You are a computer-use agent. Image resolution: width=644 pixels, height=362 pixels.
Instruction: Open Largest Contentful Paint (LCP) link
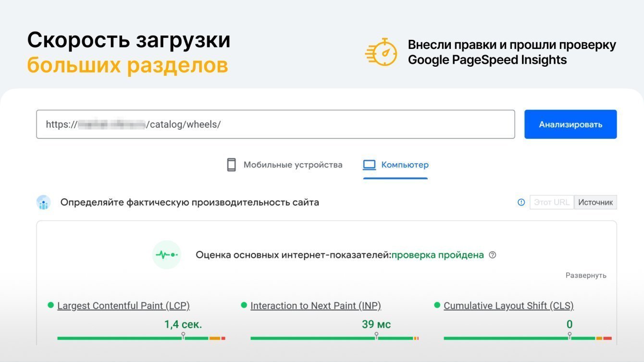(x=124, y=306)
